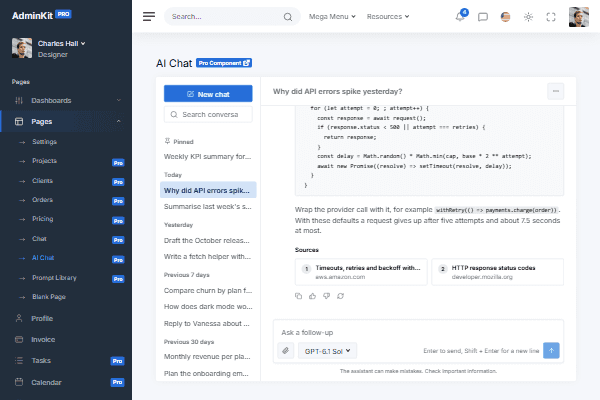
Task: Open the Charles Hall user dropdown
Action: [x=61, y=43]
